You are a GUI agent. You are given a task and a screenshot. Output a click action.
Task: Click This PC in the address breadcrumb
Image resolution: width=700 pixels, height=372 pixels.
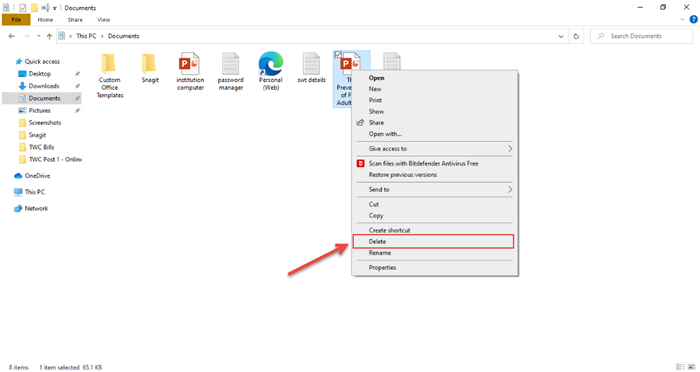point(86,36)
